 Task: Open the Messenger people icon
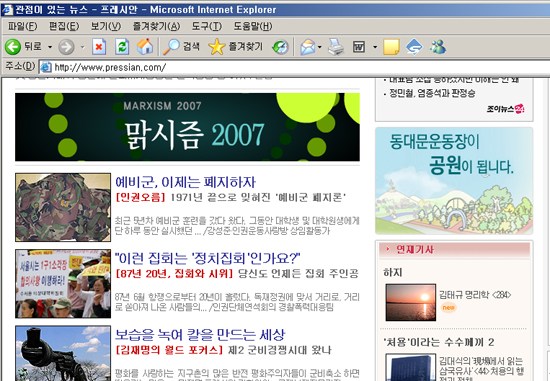tap(438, 47)
